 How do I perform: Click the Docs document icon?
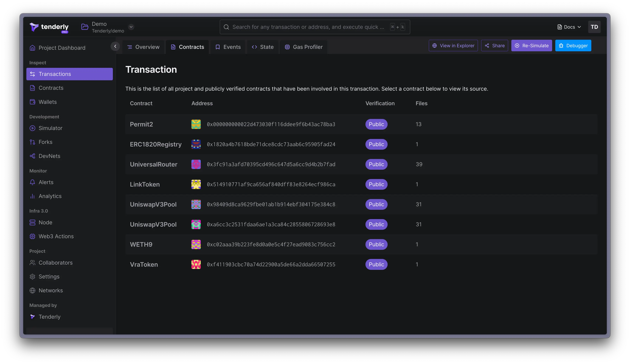pos(560,27)
